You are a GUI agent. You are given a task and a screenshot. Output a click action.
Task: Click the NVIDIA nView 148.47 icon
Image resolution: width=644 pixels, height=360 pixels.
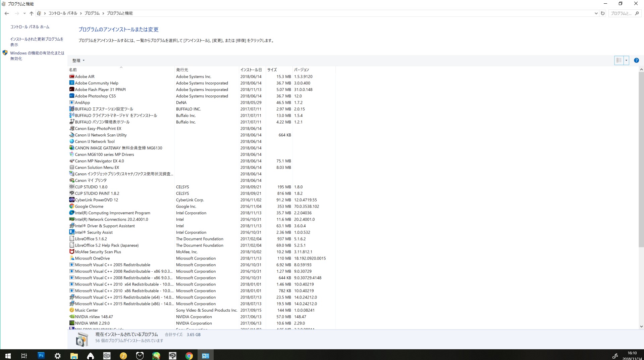[71, 317]
